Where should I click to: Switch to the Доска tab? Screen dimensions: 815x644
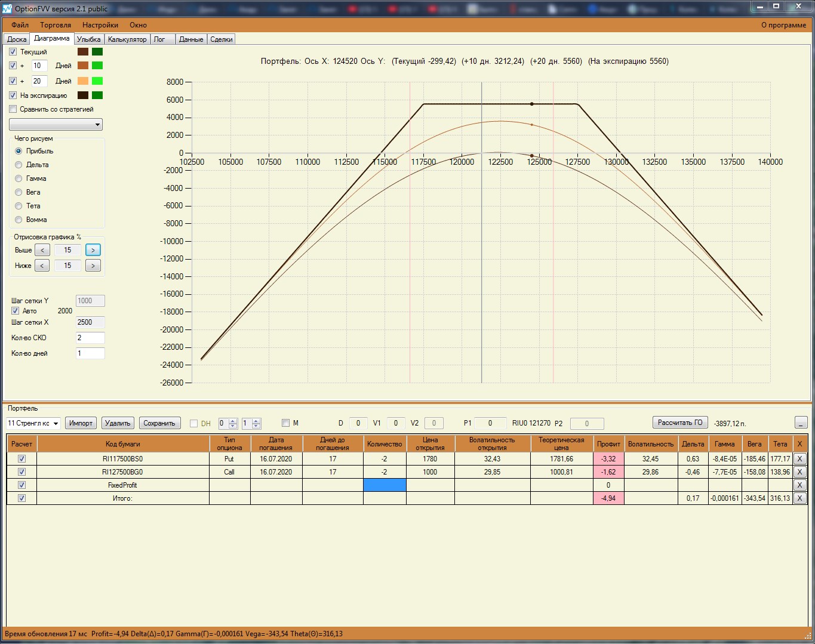[x=17, y=39]
